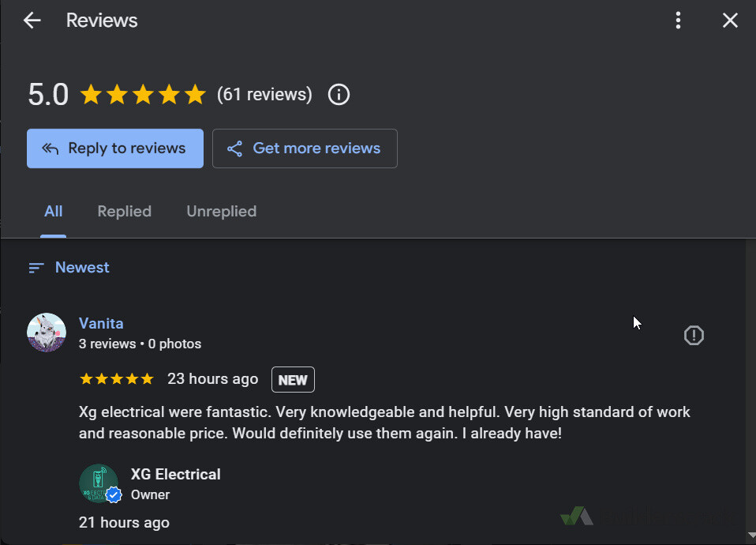Flag Vanita's review with the report icon
The height and width of the screenshot is (545, 756).
tap(694, 335)
